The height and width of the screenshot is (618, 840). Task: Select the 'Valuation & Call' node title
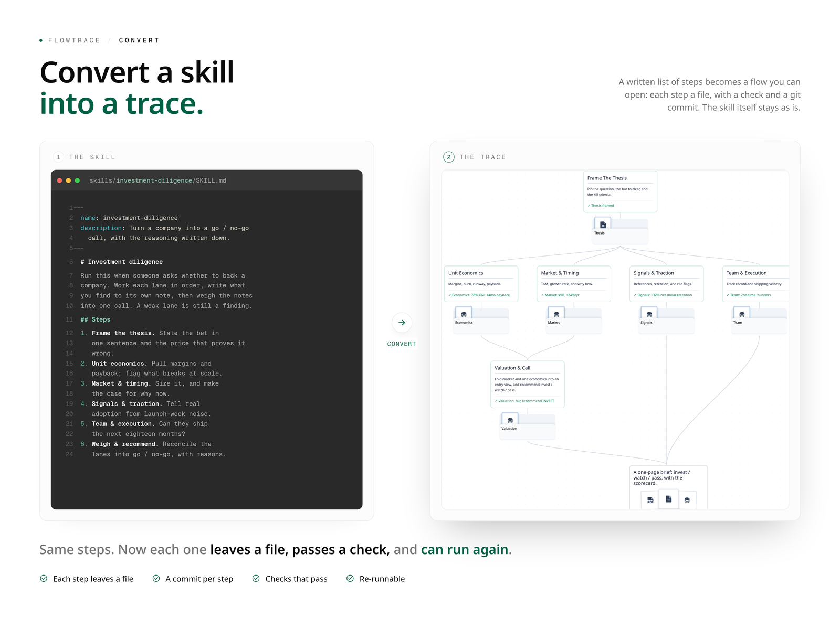[512, 368]
